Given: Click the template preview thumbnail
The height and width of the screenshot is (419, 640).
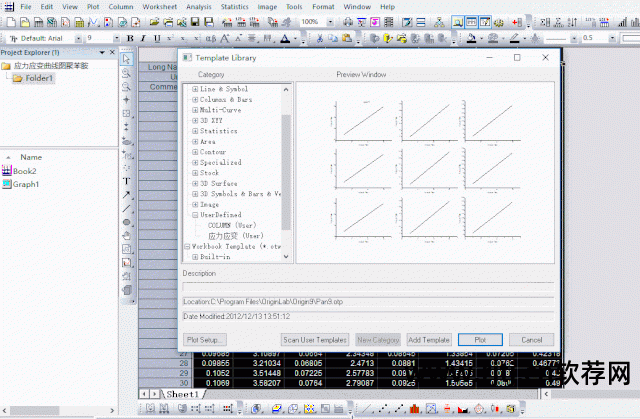Looking at the screenshot, I should (x=425, y=172).
